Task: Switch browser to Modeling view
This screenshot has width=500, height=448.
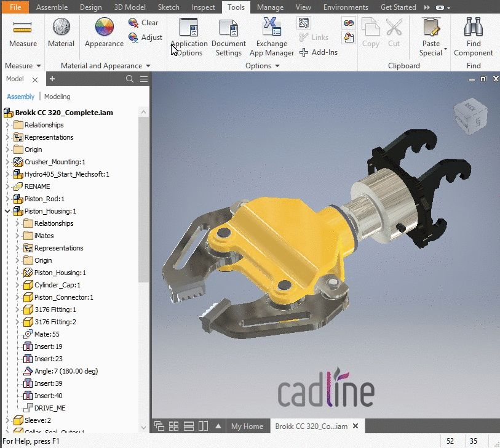Action: (57, 97)
